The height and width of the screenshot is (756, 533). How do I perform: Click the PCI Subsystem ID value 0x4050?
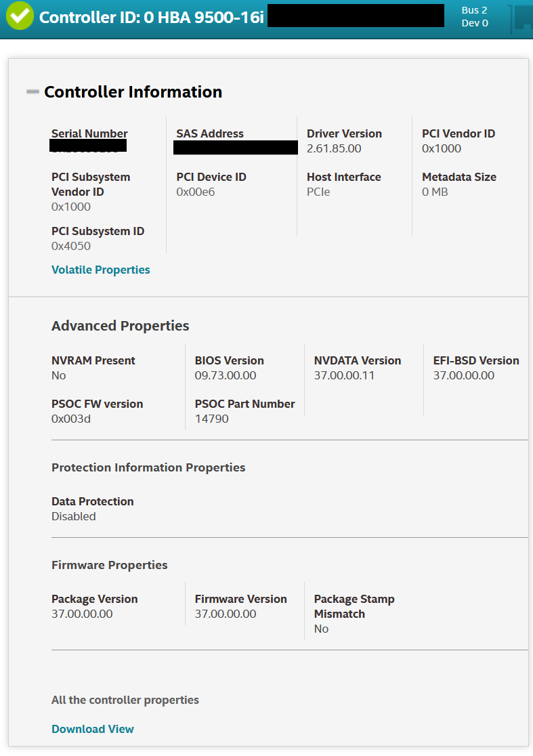71,246
